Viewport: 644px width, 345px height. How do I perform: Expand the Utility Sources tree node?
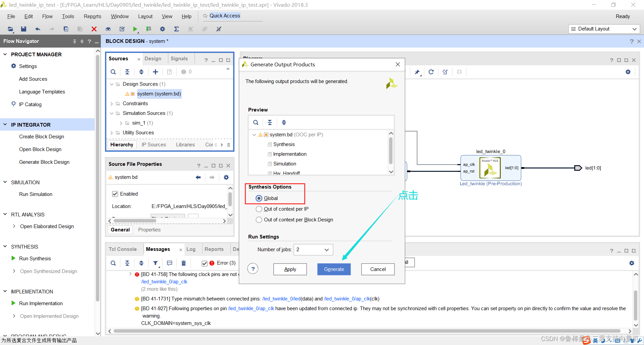(x=112, y=133)
